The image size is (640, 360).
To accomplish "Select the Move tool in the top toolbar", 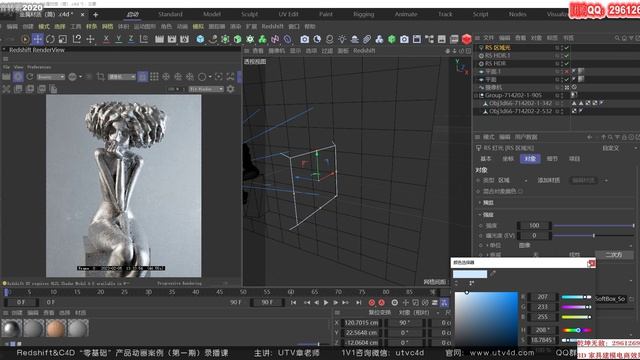I will tap(38, 39).
